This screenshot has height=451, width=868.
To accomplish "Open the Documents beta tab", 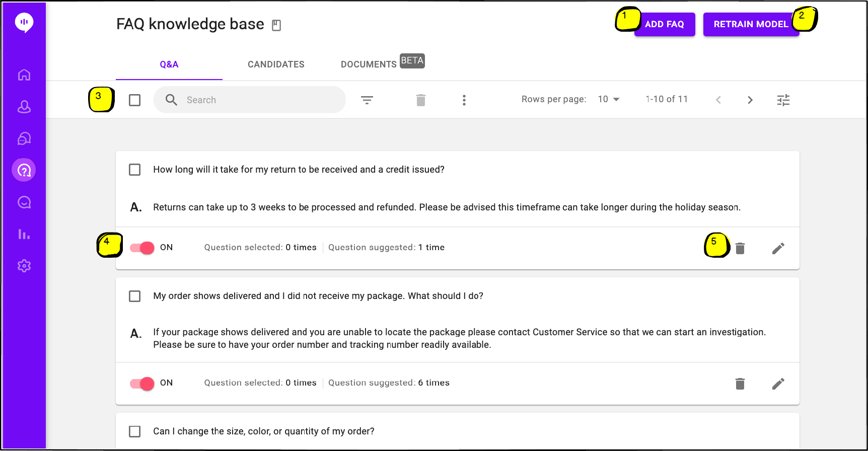I will tap(383, 62).
